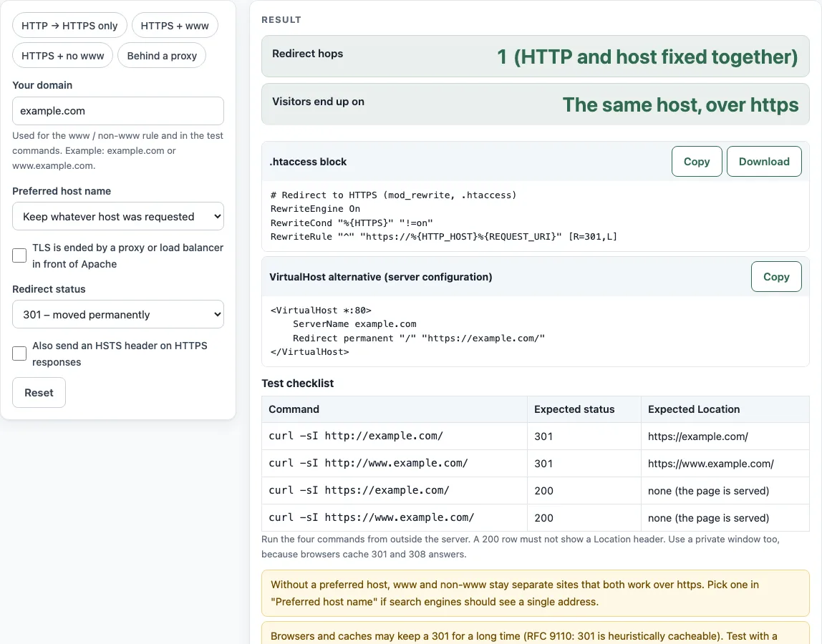The width and height of the screenshot is (822, 644).
Task: Download the .htaccess block
Action: tap(764, 162)
